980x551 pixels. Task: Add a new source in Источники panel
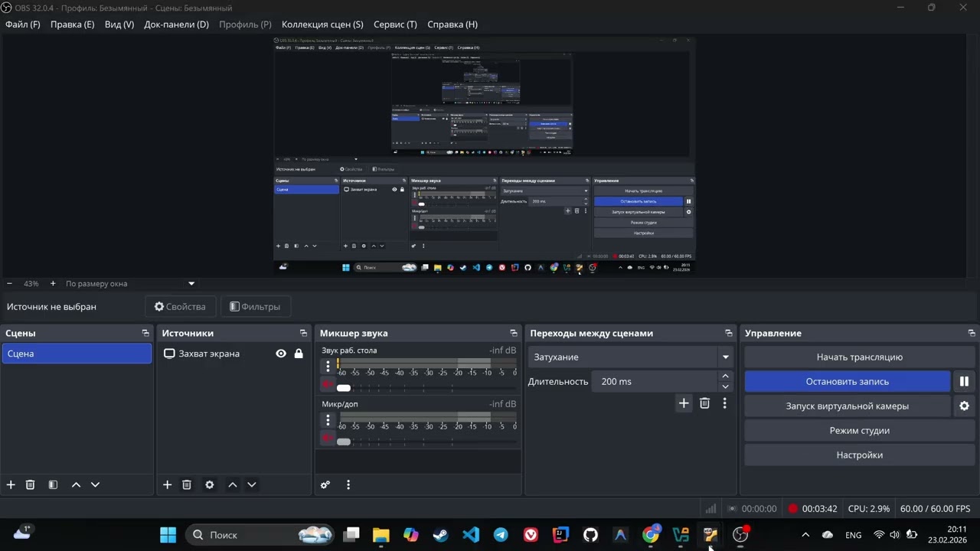pos(167,484)
